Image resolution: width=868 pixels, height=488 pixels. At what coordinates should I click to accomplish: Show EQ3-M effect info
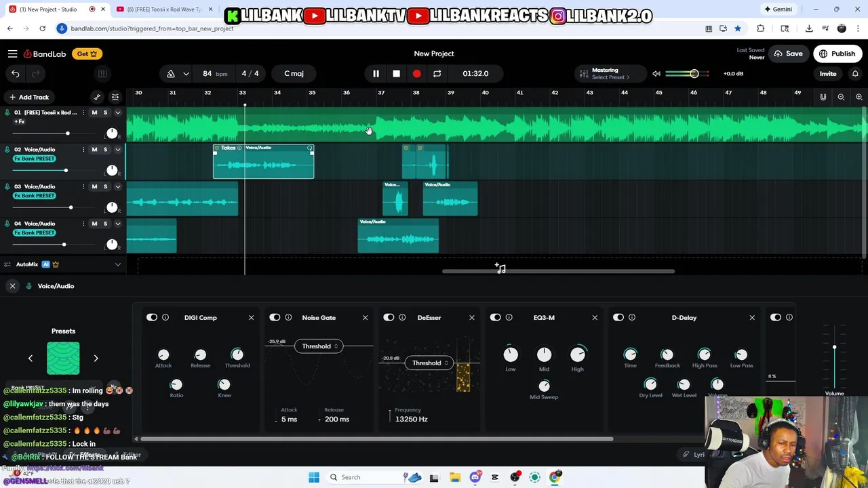click(x=509, y=317)
